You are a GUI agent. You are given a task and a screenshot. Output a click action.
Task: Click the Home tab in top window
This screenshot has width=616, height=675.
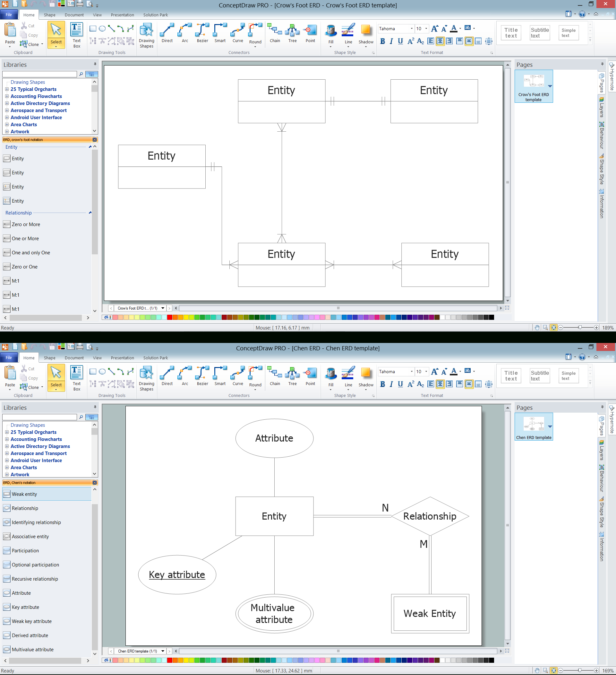click(x=29, y=15)
